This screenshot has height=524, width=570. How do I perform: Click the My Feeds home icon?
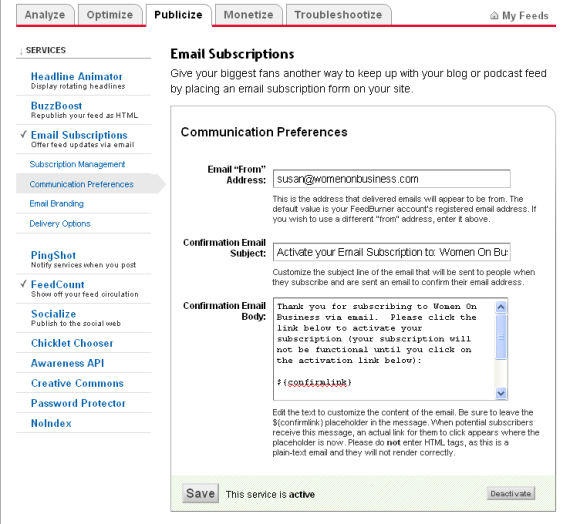pyautogui.click(x=494, y=16)
